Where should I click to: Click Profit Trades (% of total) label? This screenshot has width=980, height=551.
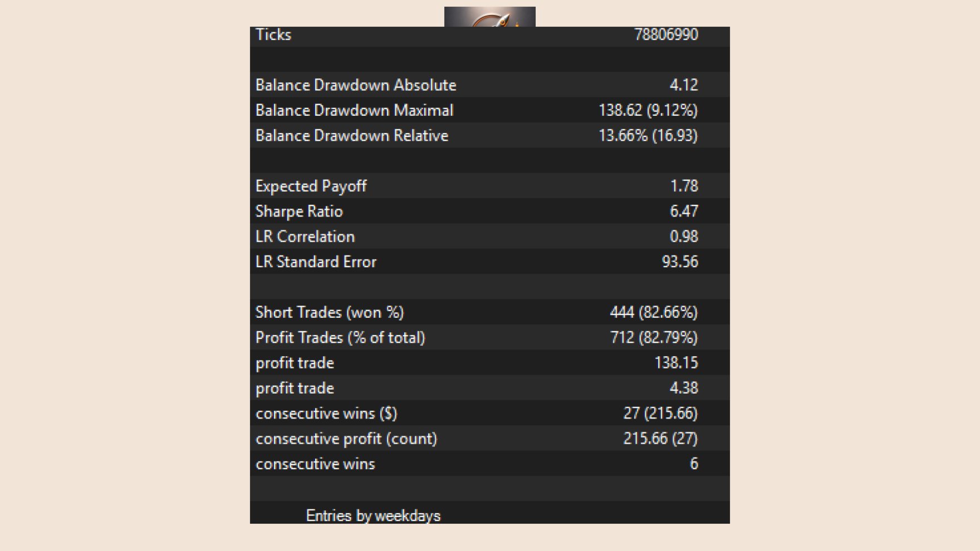click(x=340, y=338)
